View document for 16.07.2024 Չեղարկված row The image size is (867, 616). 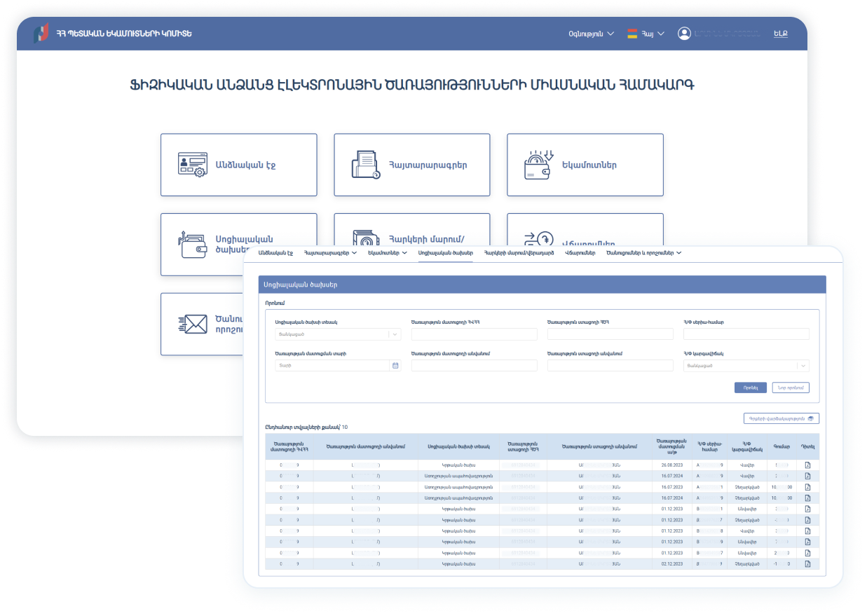click(807, 498)
